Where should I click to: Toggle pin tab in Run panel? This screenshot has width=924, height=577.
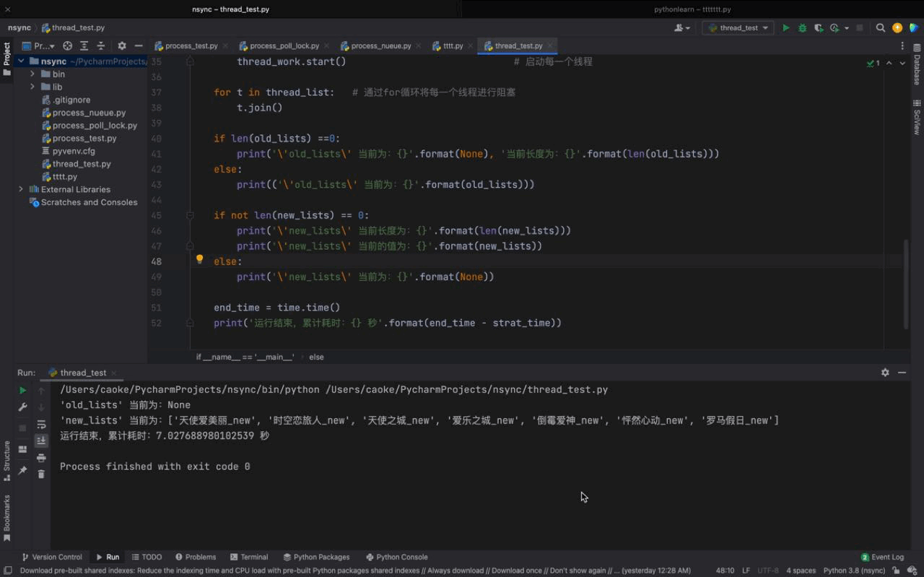[x=22, y=470]
